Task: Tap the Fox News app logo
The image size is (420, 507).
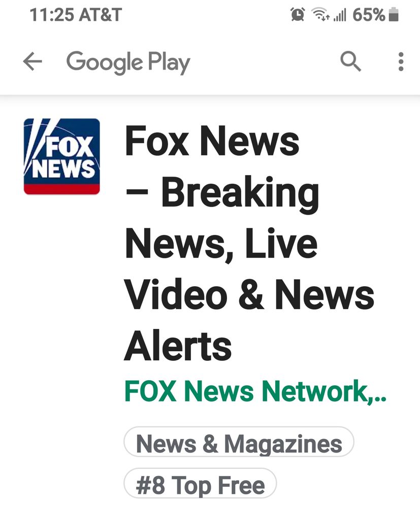Action: point(62,156)
